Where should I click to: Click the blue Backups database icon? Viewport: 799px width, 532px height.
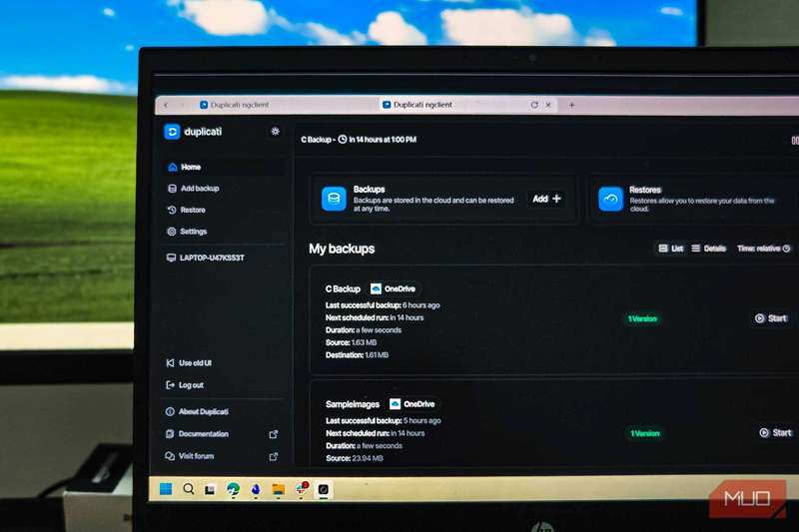click(334, 199)
